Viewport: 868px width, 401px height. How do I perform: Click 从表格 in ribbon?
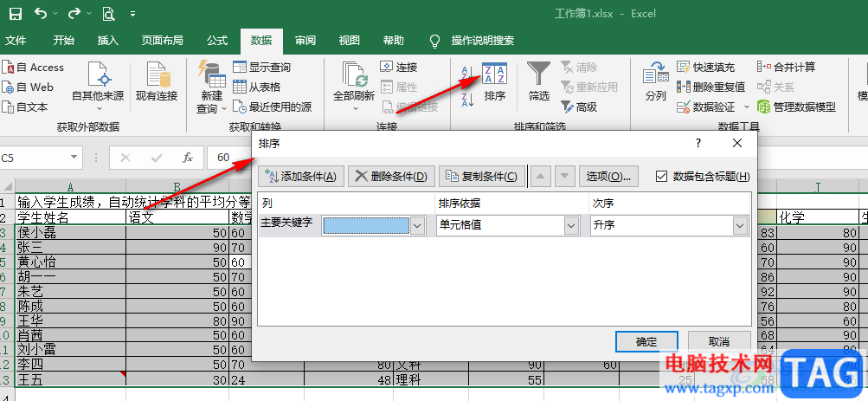256,87
